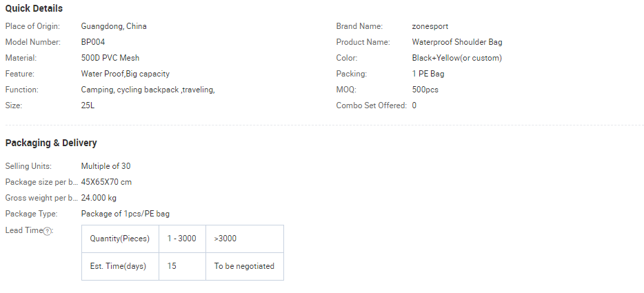Click the >3000 quantity table cell
The image size is (644, 293).
(245, 239)
